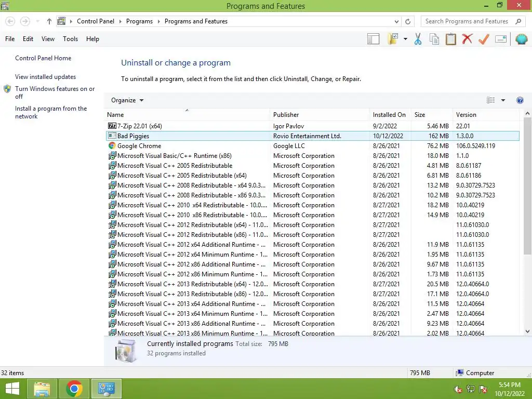Click the Bad Piggies list icon
The image size is (532, 399).
(x=112, y=136)
